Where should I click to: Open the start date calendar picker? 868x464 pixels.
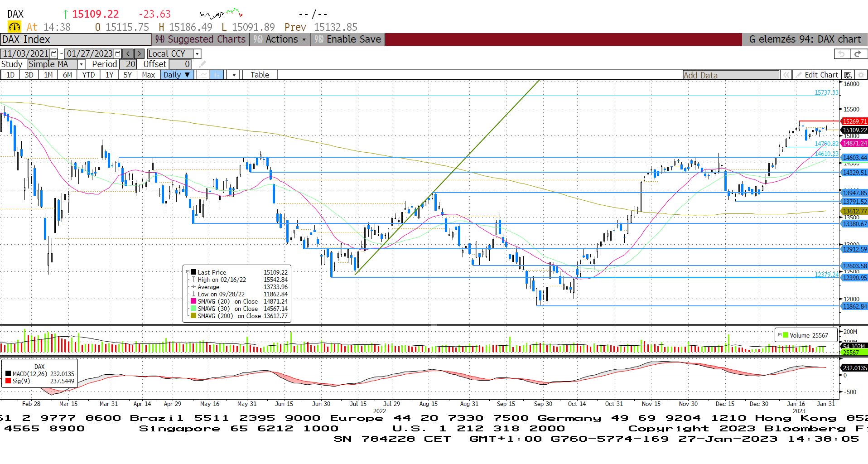(x=54, y=53)
